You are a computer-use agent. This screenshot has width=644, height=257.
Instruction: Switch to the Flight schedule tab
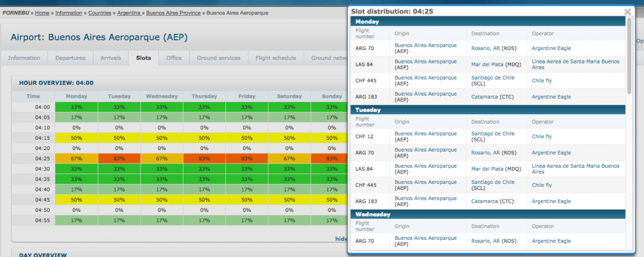[x=276, y=58]
